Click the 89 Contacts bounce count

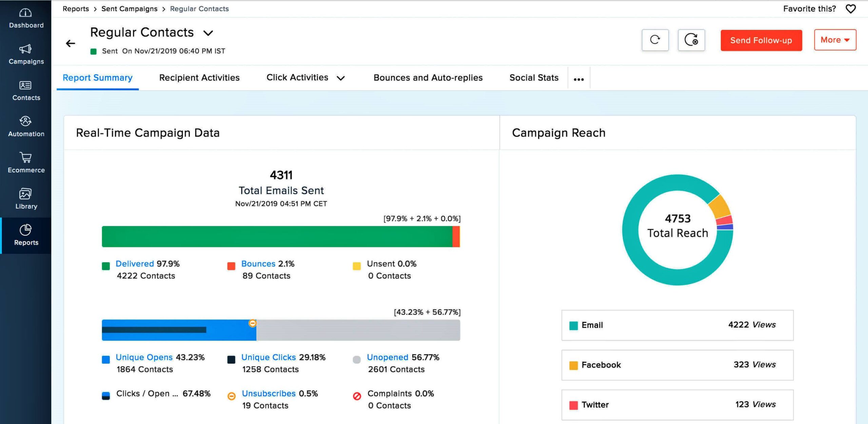(267, 276)
